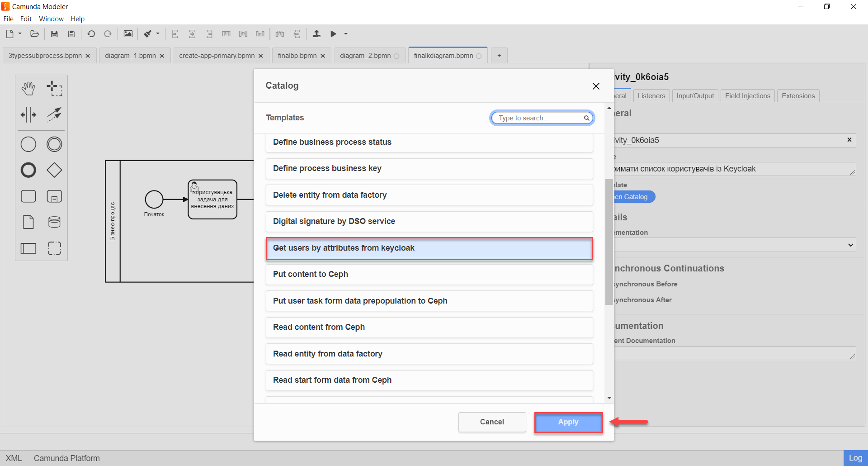Close the Catalog dialog with X
The width and height of the screenshot is (868, 466).
coord(596,86)
